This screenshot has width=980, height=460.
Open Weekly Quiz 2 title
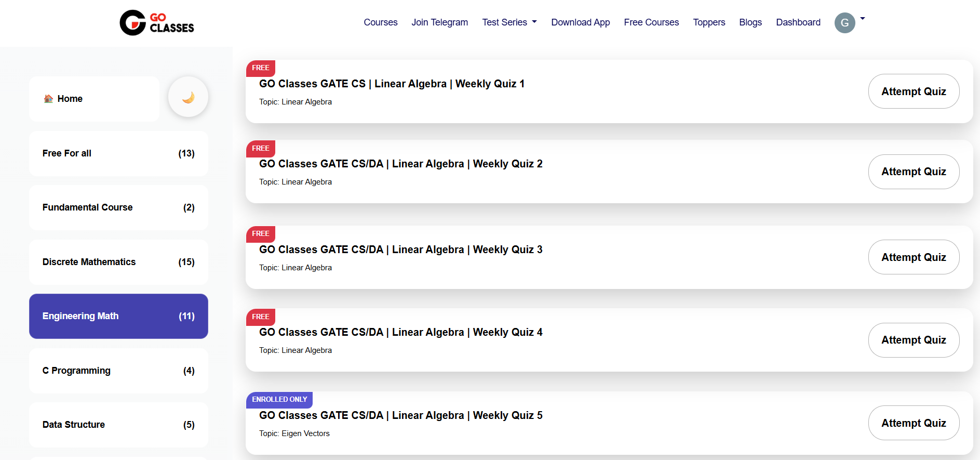tap(400, 164)
